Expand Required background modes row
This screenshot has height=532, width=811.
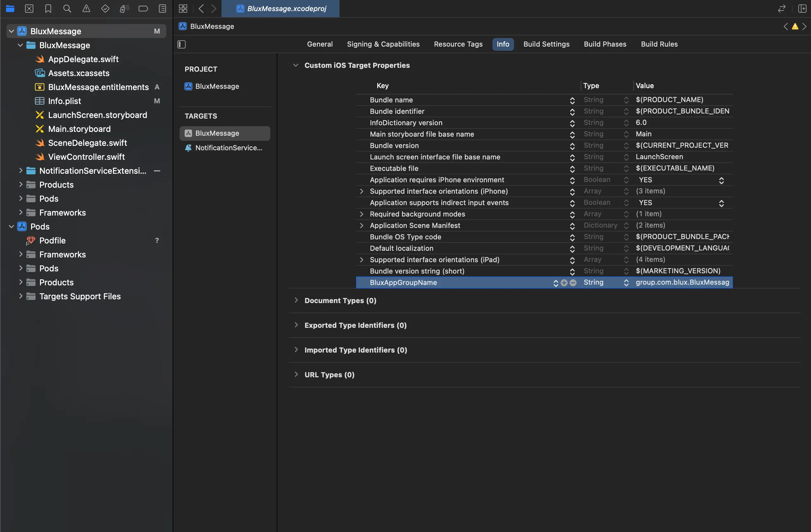(x=361, y=214)
